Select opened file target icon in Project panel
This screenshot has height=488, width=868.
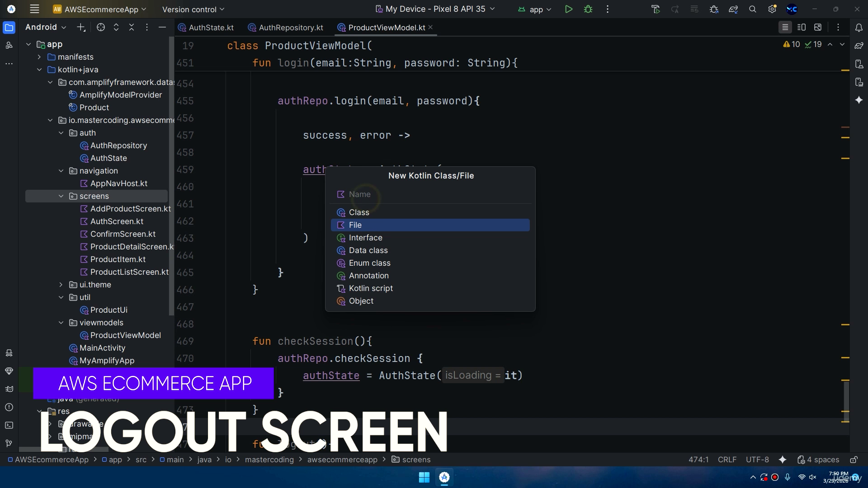pyautogui.click(x=101, y=28)
